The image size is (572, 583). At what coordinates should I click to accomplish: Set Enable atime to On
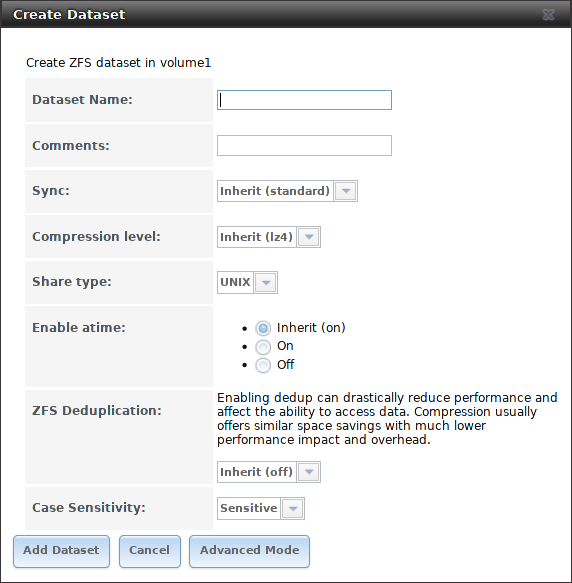point(263,347)
